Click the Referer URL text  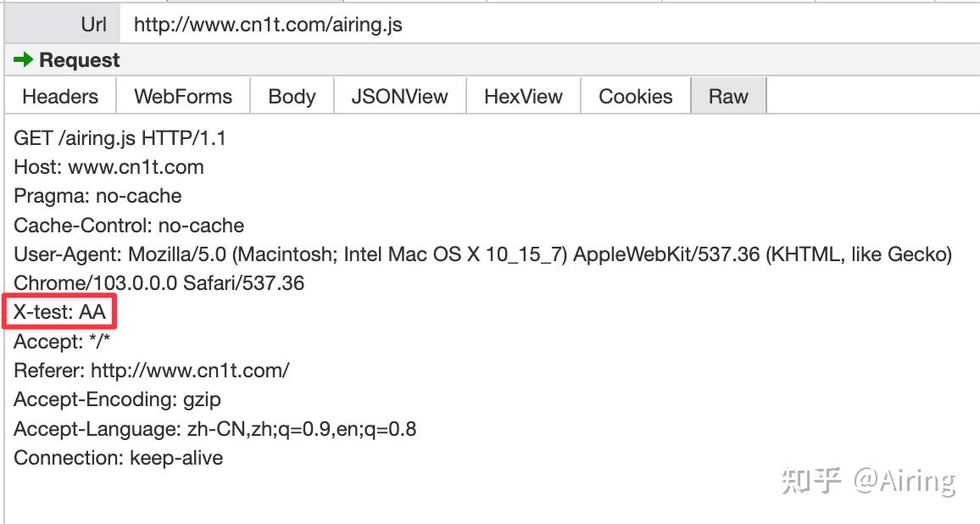(190, 371)
